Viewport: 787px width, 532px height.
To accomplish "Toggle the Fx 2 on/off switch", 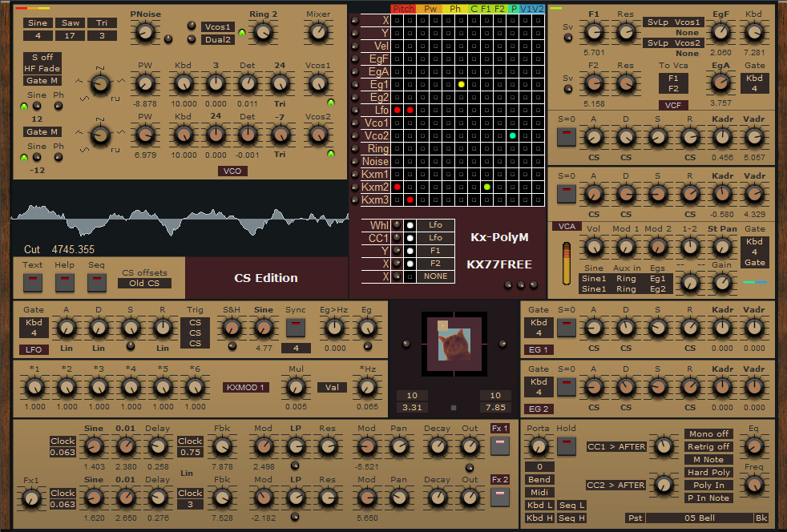I will (500, 497).
